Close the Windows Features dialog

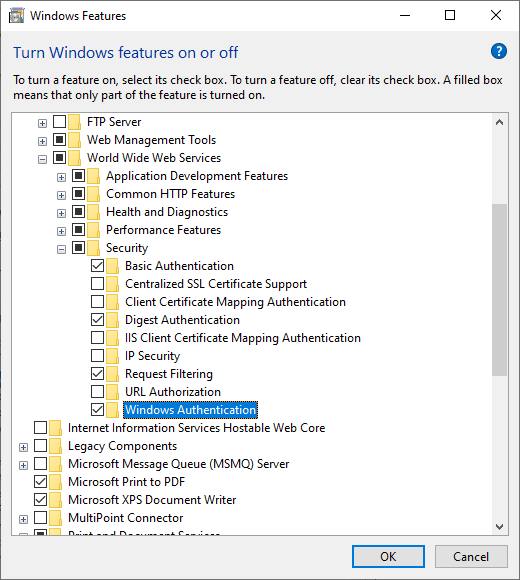pos(496,15)
